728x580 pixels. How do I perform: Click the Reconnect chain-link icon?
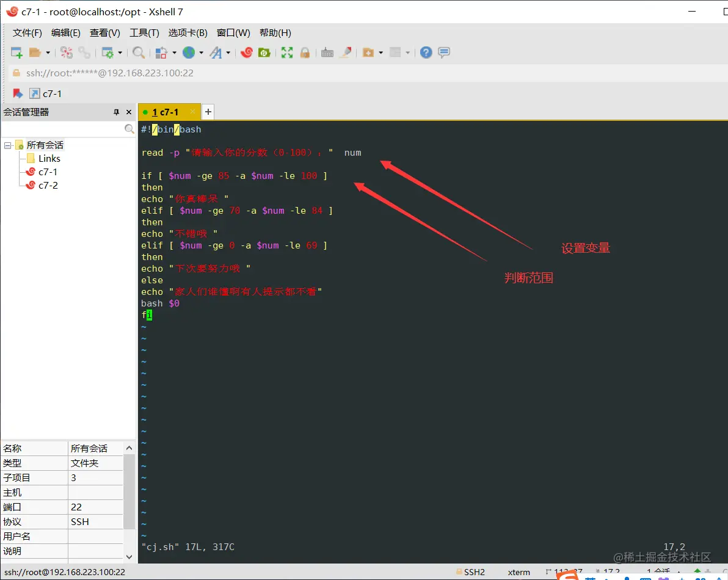84,53
